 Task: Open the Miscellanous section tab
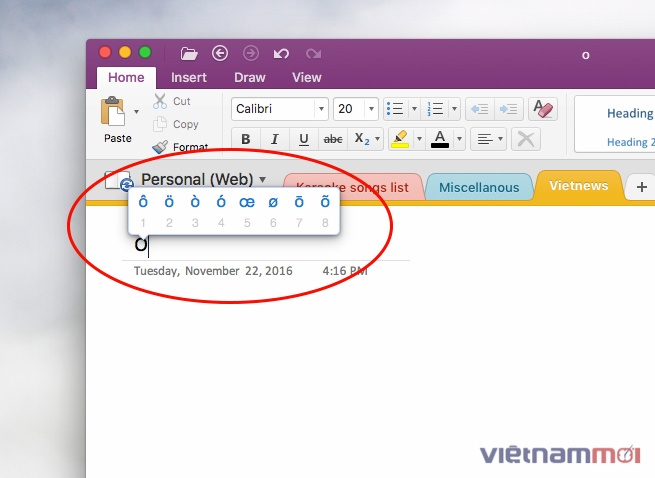click(x=479, y=187)
